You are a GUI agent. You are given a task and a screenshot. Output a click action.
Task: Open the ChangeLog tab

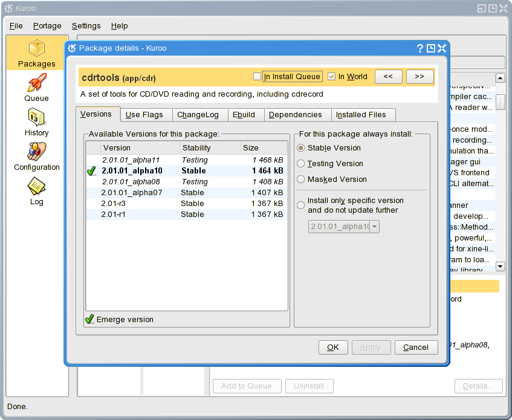200,115
